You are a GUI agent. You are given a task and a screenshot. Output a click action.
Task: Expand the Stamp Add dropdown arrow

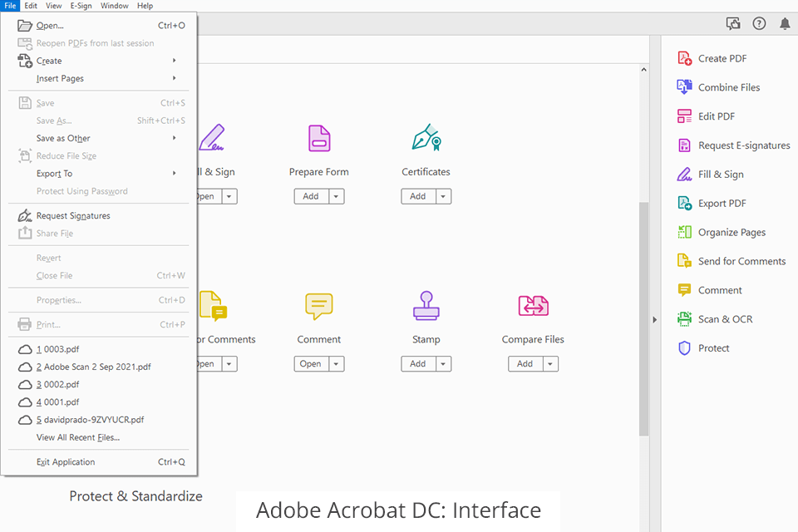tap(443, 364)
